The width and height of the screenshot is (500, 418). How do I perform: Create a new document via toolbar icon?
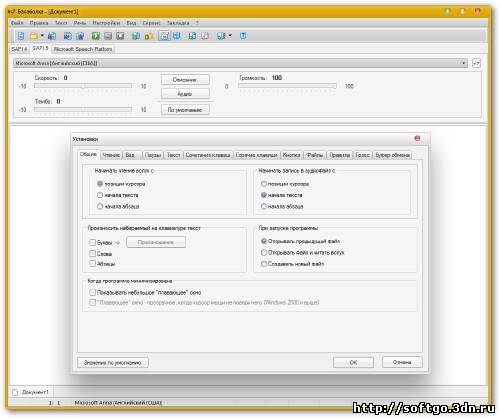[x=21, y=36]
